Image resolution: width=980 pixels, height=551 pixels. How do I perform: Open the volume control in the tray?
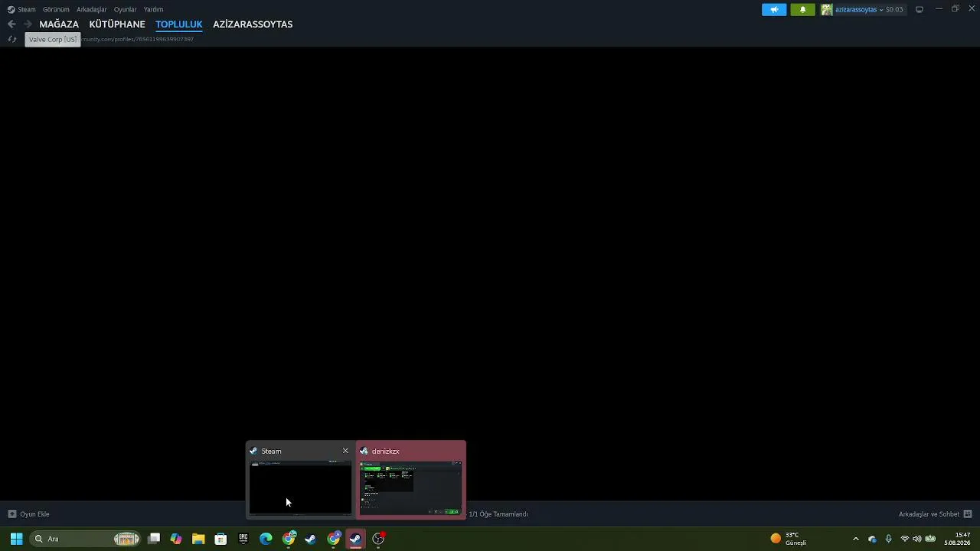click(x=916, y=539)
